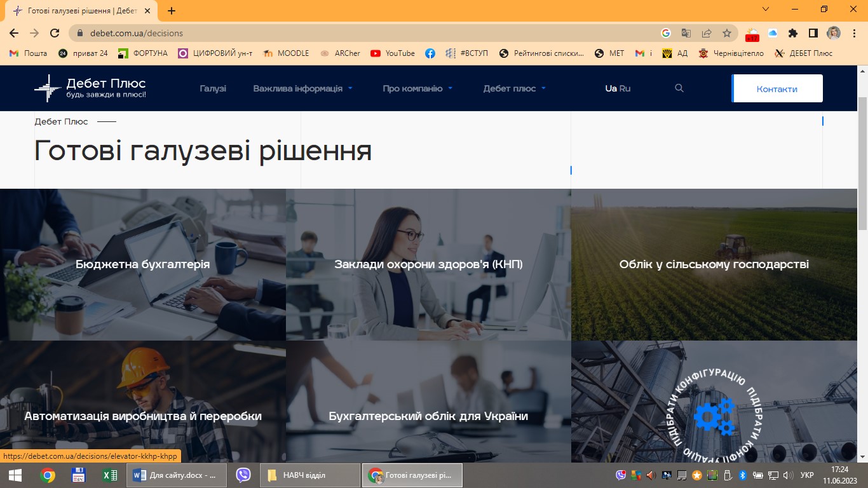Open the battery status tray icon
Image resolution: width=868 pixels, height=488 pixels.
(757, 475)
